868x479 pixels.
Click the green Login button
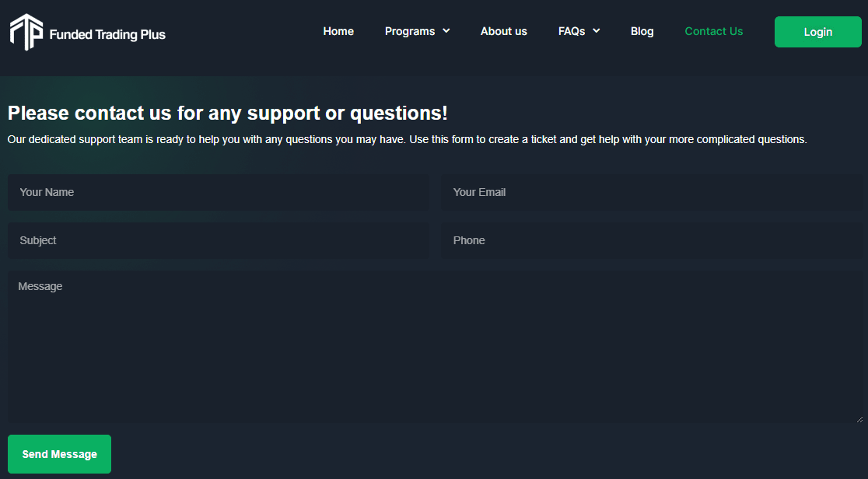[817, 32]
